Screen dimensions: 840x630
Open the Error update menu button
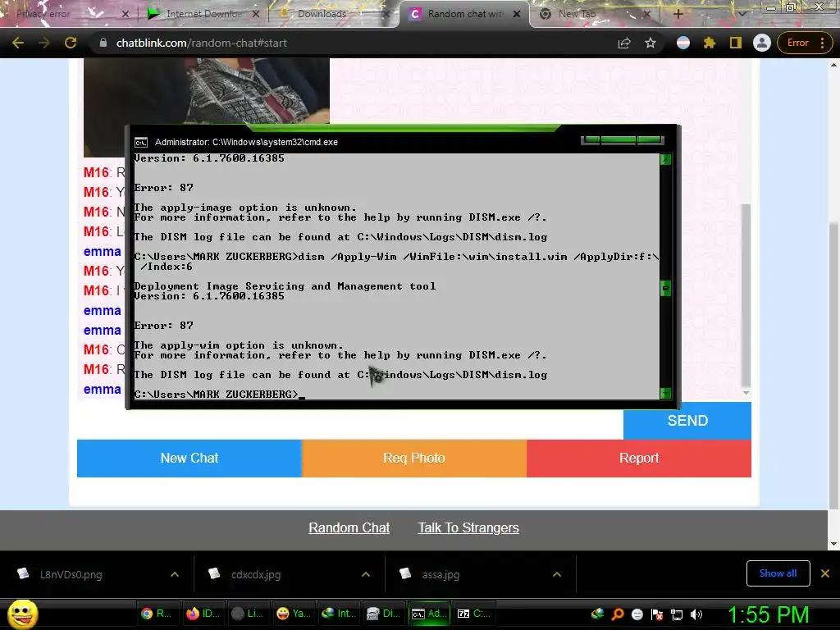[806, 43]
